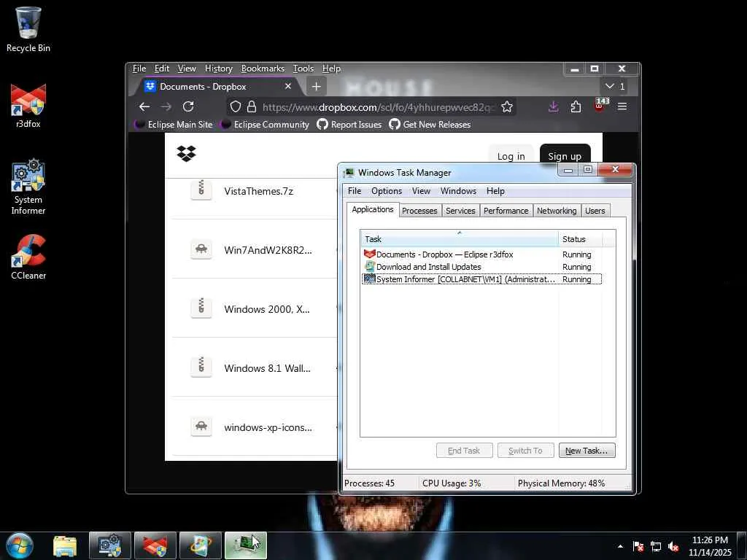Click the Windows 2000 archive file icon
This screenshot has height=560, width=747.
[201, 308]
